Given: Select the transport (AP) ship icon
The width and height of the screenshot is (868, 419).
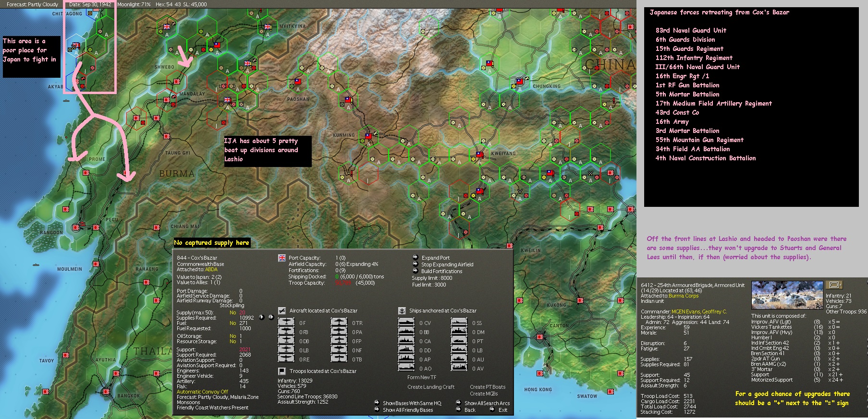Looking at the screenshot, I should pyautogui.click(x=406, y=359).
